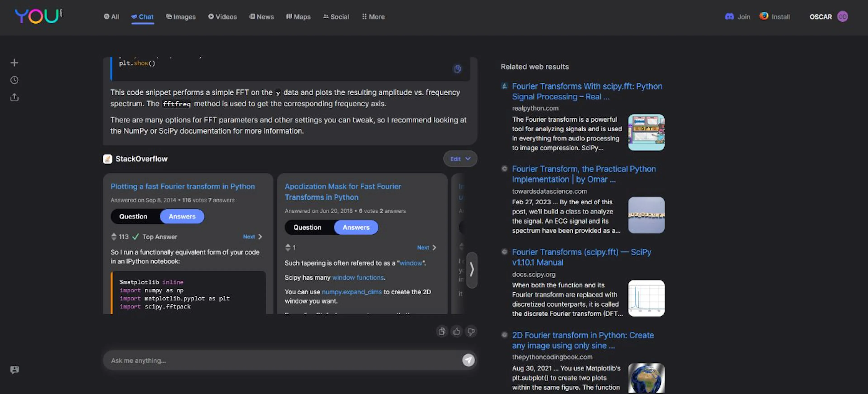Open the Social tab
The image size is (868, 394).
pos(336,17)
